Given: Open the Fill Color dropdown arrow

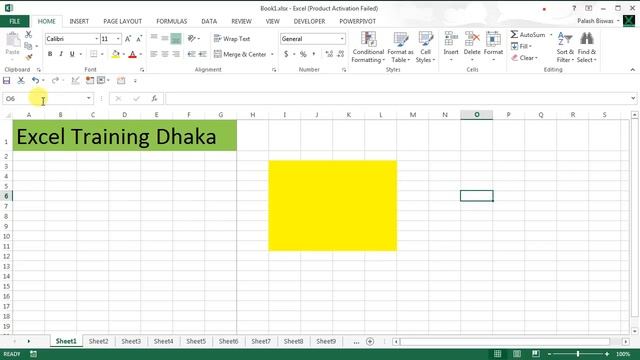Looking at the screenshot, I should (123, 54).
